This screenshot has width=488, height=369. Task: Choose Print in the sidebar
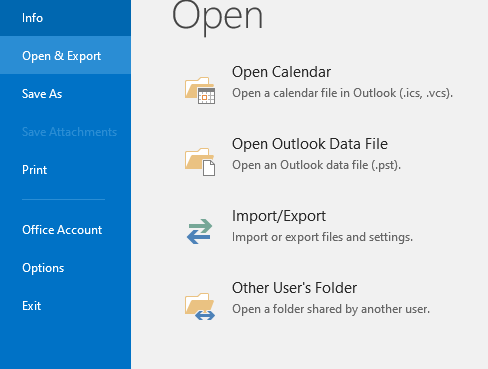[65, 170]
